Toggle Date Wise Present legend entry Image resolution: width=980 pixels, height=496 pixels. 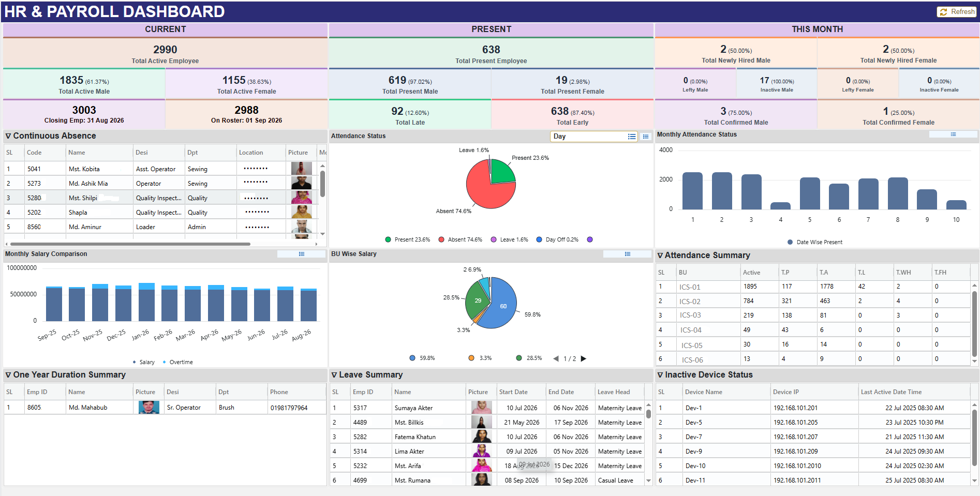[x=815, y=242]
